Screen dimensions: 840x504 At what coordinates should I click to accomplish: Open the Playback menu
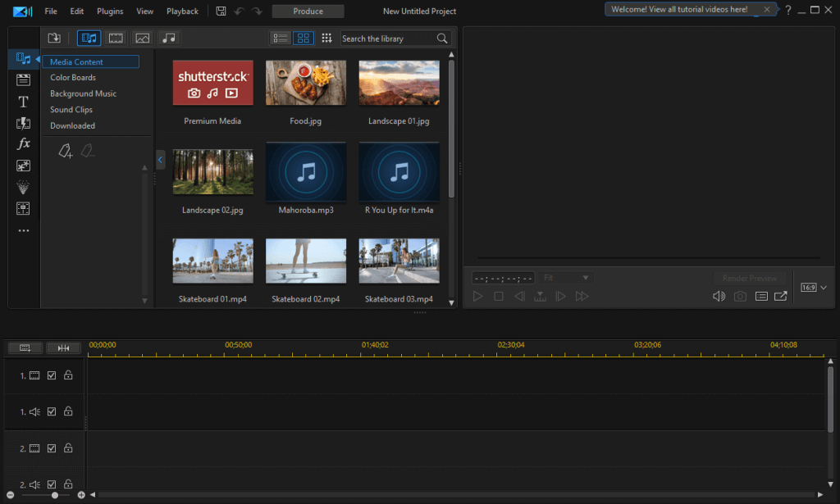(182, 11)
